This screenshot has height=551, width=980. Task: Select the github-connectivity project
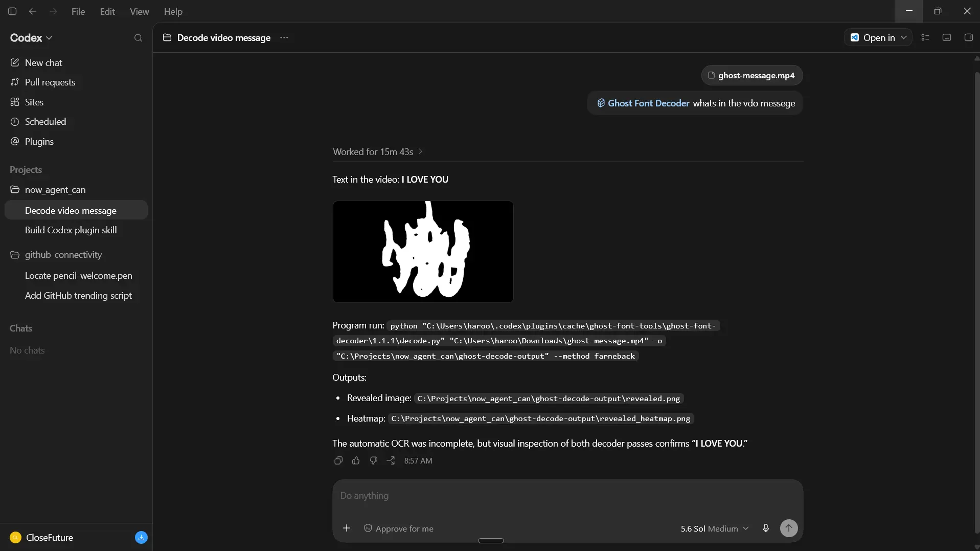coord(76,254)
